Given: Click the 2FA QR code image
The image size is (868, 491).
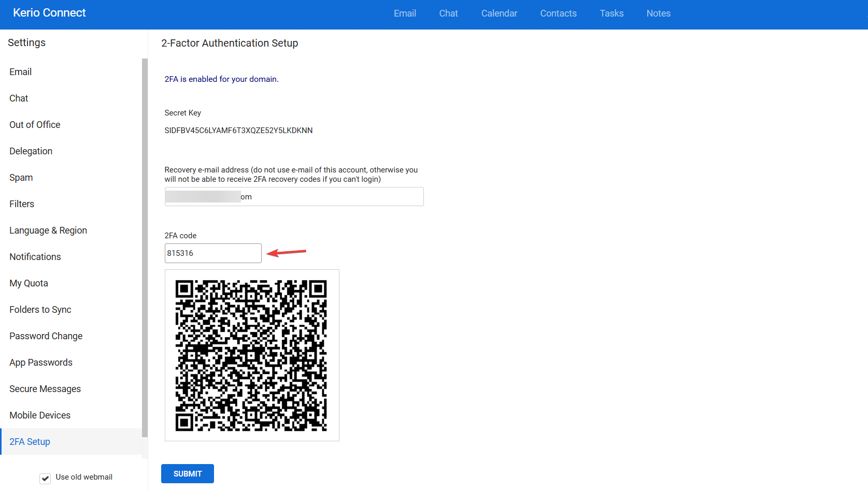Looking at the screenshot, I should 252,355.
